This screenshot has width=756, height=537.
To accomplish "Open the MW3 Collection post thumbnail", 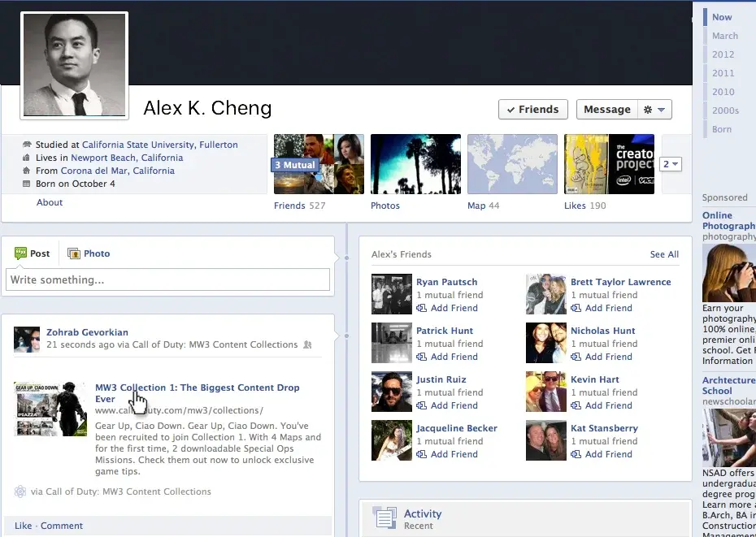I will tap(50, 409).
